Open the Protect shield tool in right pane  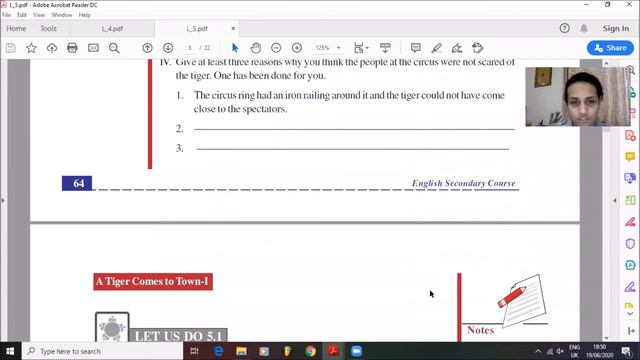[630, 244]
